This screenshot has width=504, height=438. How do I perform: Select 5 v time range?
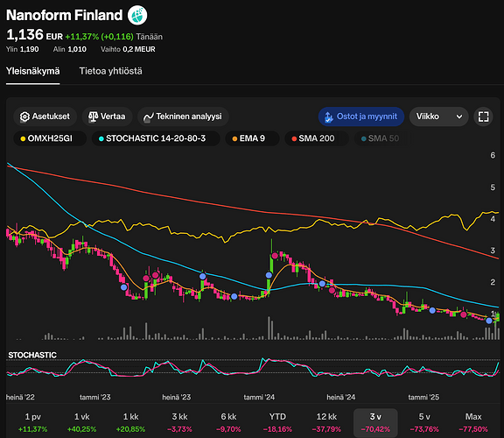tap(424, 422)
